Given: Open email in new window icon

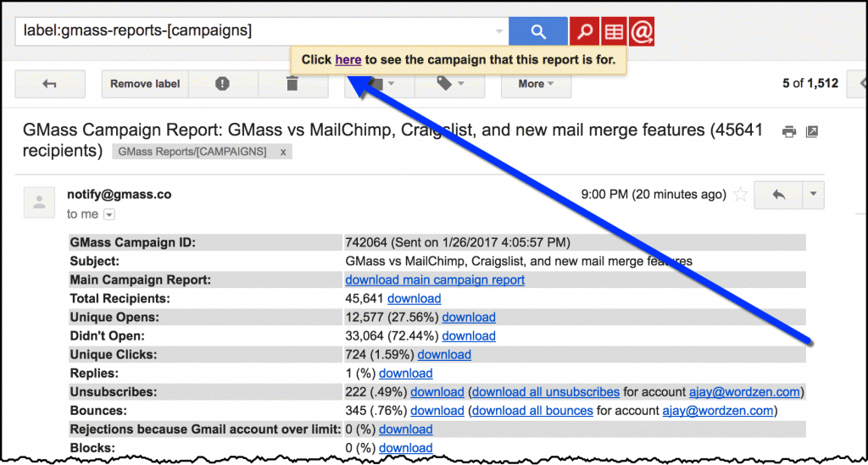Looking at the screenshot, I should pos(812,131).
